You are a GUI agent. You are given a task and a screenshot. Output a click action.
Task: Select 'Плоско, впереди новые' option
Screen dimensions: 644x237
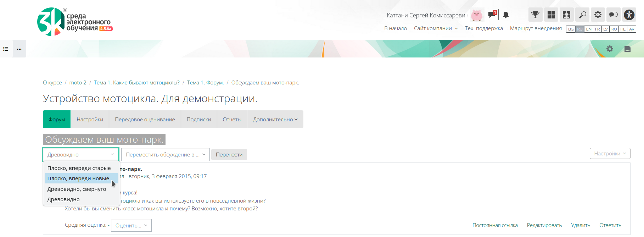78,178
